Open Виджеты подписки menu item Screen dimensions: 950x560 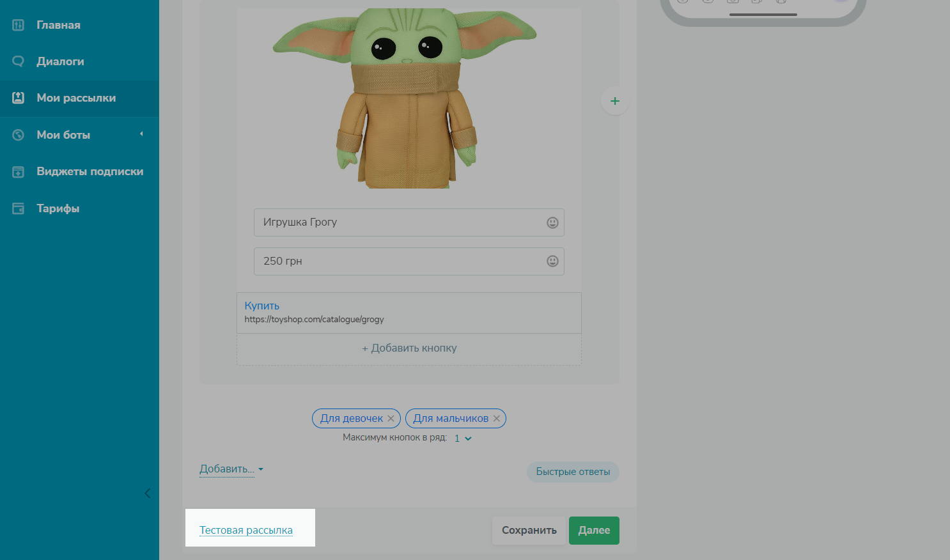click(x=90, y=171)
